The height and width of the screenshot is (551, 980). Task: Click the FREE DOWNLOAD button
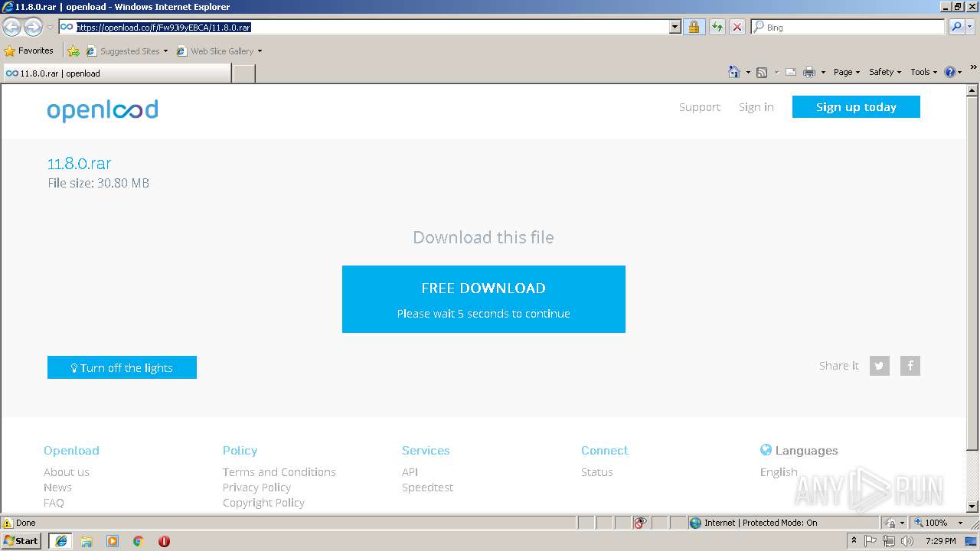tap(483, 299)
